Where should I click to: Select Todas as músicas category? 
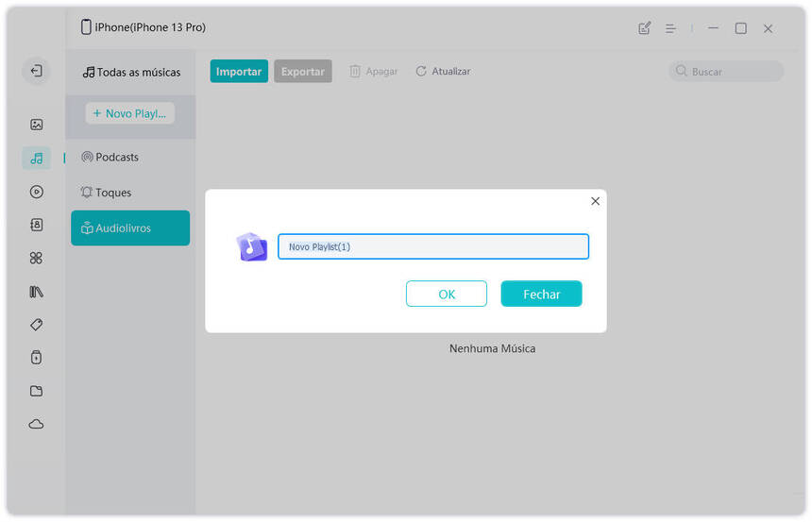131,72
